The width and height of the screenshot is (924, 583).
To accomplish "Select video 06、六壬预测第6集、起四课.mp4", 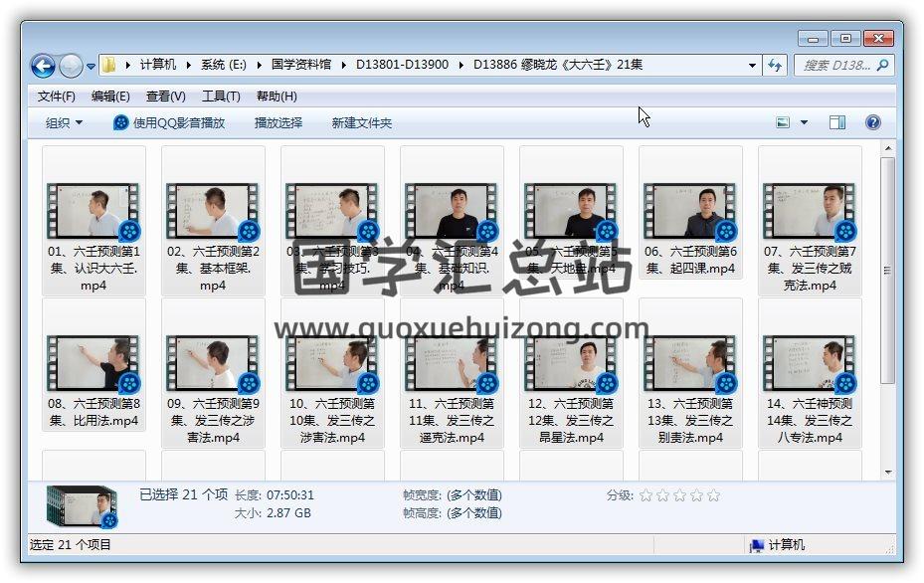I will tap(690, 212).
